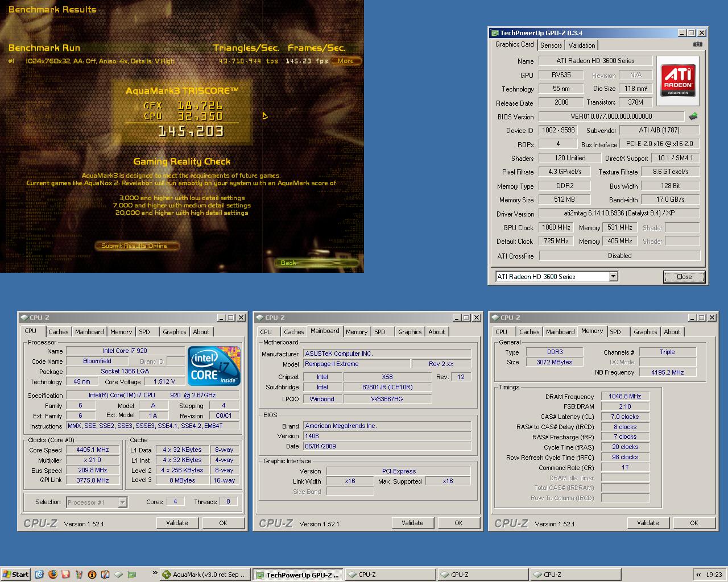Click the Memory Type value 'DDR2' in GPU-Z
Image resolution: width=728 pixels, height=582 pixels.
pyautogui.click(x=564, y=185)
